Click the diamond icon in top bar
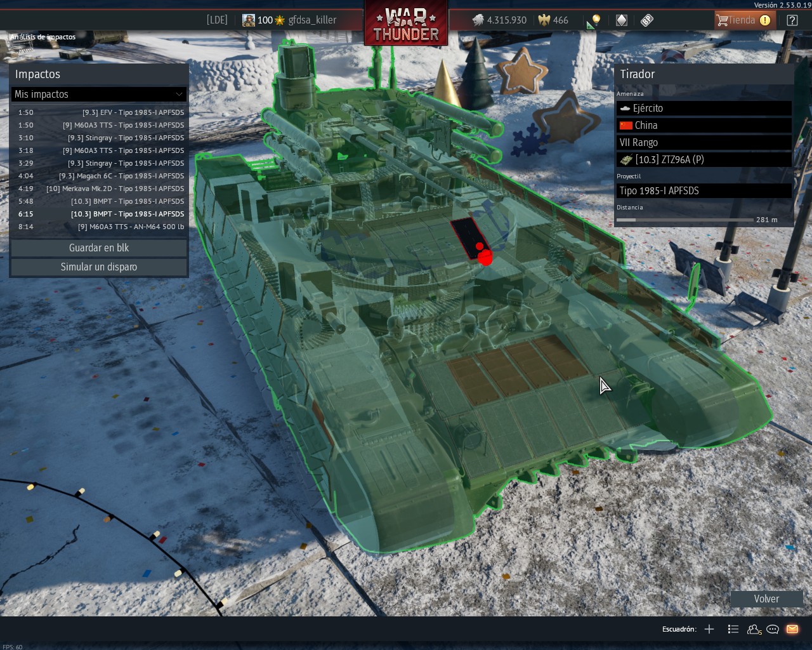This screenshot has width=812, height=650. coord(622,20)
